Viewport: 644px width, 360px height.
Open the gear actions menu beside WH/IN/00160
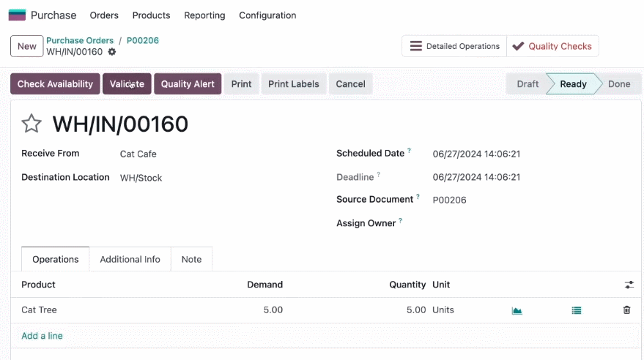(111, 52)
